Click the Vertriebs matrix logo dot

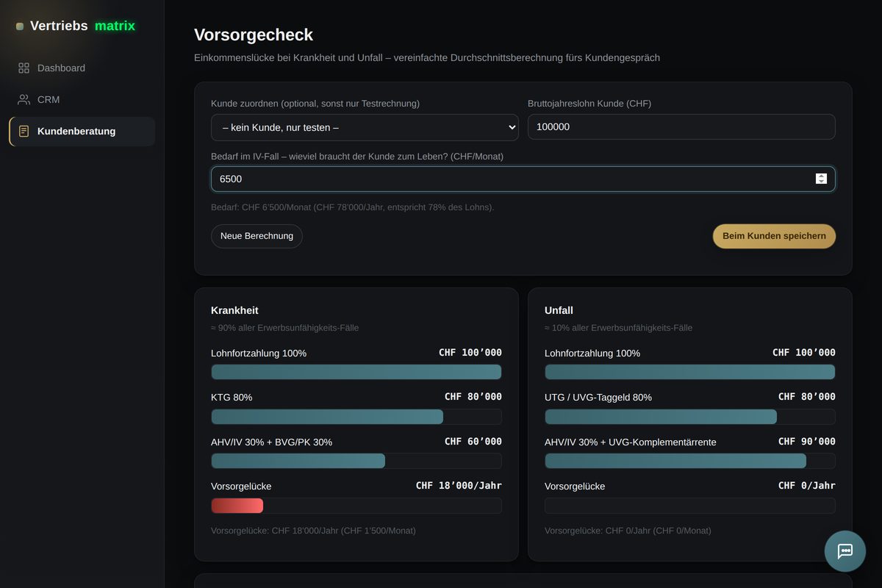[20, 26]
